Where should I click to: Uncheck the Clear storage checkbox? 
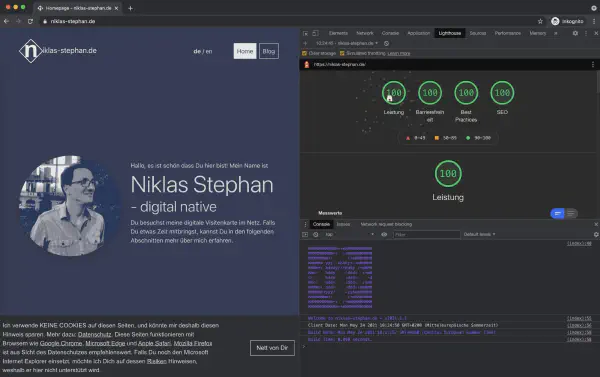[305, 54]
